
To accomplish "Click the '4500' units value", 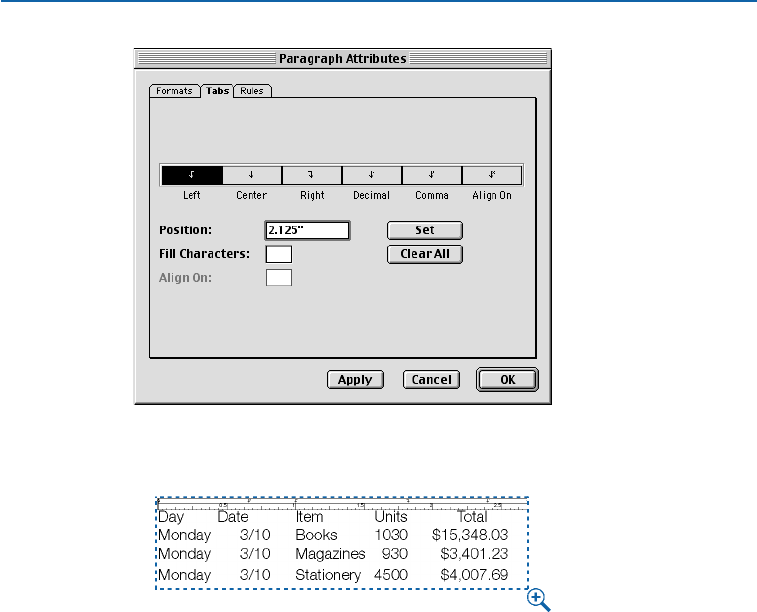I will pyautogui.click(x=391, y=575).
